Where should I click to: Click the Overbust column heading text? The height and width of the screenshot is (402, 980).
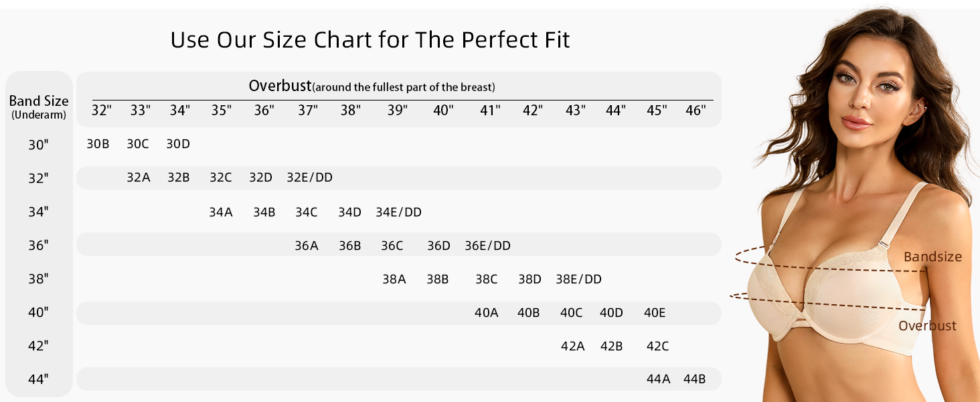tap(280, 86)
